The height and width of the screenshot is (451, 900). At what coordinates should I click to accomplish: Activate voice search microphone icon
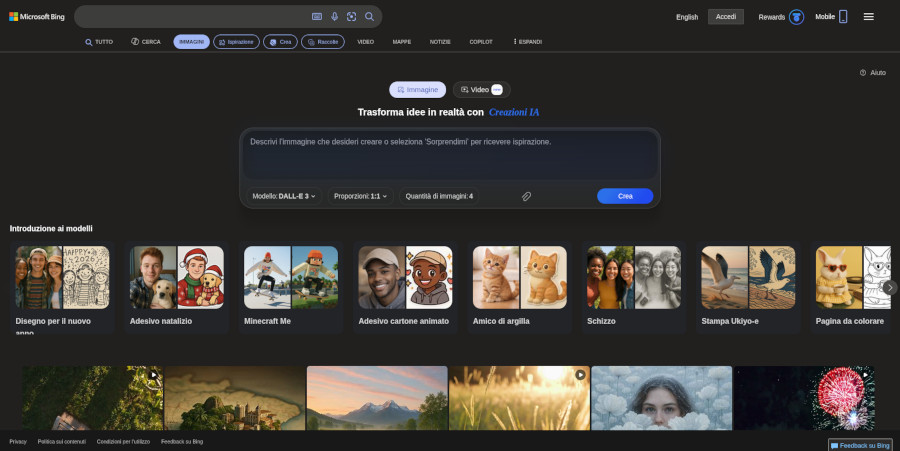(x=335, y=17)
